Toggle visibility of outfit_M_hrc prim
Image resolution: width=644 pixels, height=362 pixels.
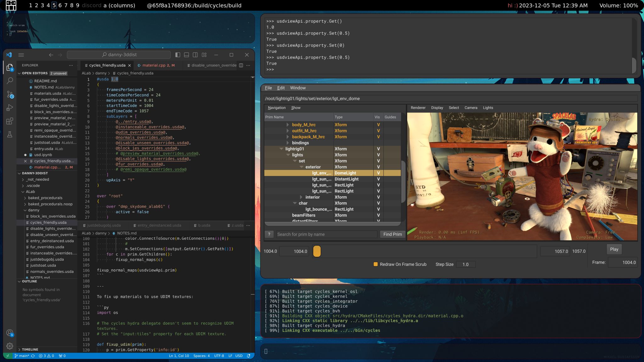click(378, 131)
